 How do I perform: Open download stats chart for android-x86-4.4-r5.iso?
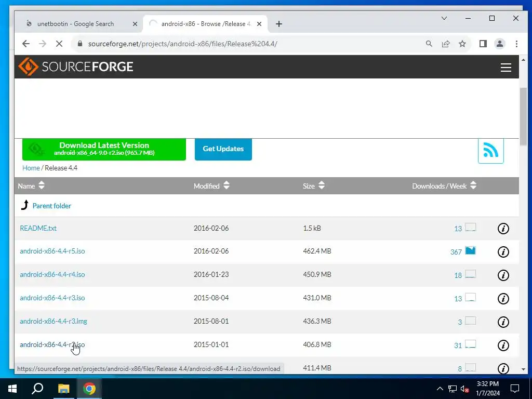[470, 251]
